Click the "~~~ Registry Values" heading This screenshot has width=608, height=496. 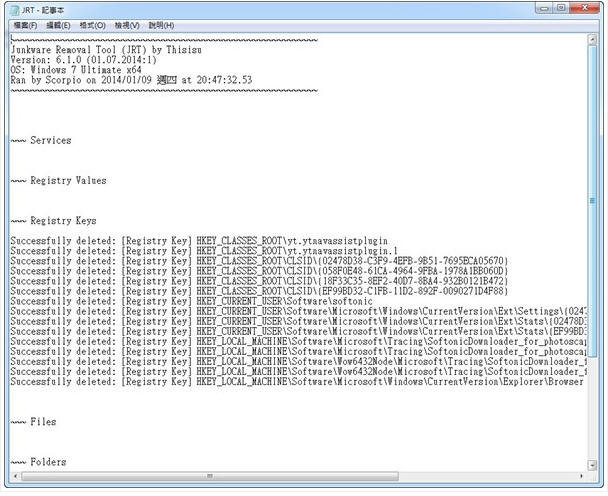click(x=59, y=180)
